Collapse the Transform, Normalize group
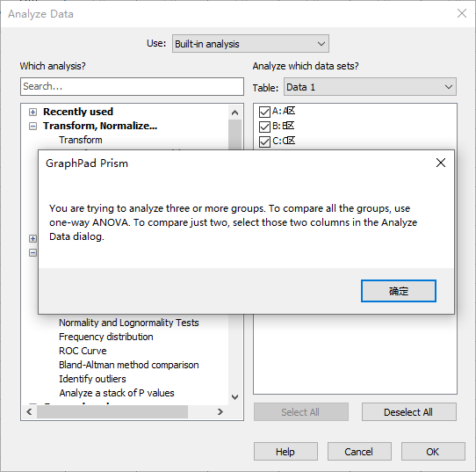476x472 pixels. click(32, 126)
